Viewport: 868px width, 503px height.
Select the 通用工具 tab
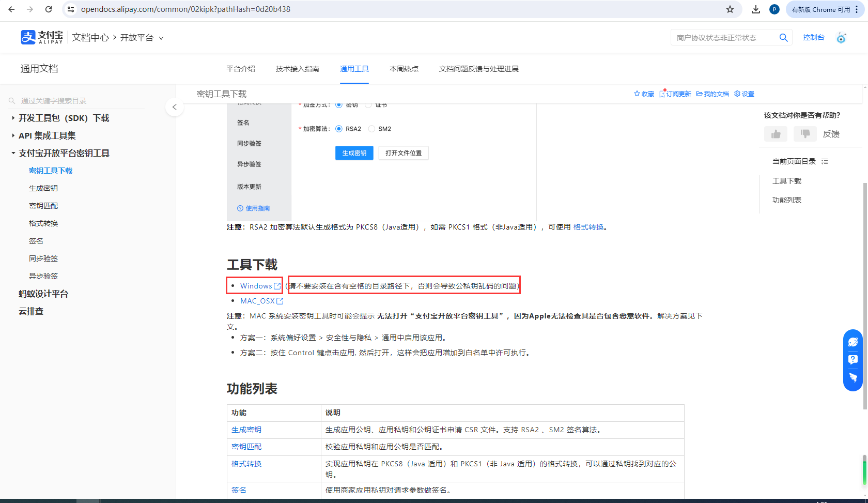tap(354, 69)
